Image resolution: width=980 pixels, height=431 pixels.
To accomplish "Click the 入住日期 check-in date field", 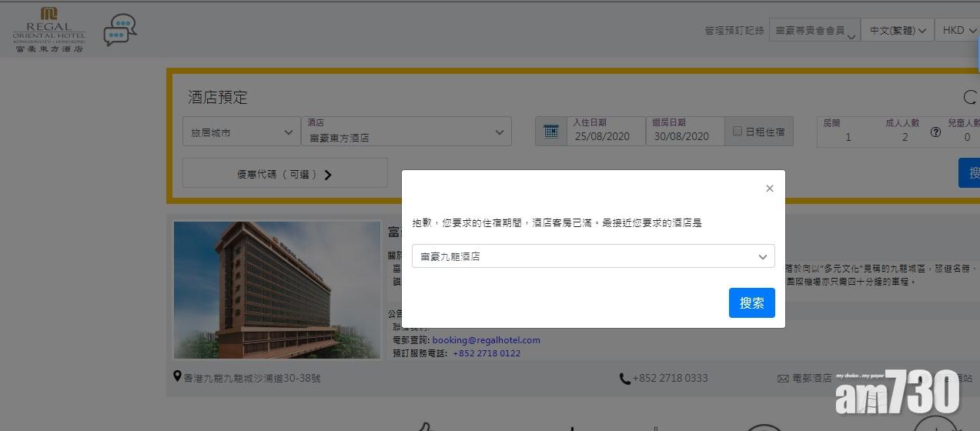I will coord(606,132).
